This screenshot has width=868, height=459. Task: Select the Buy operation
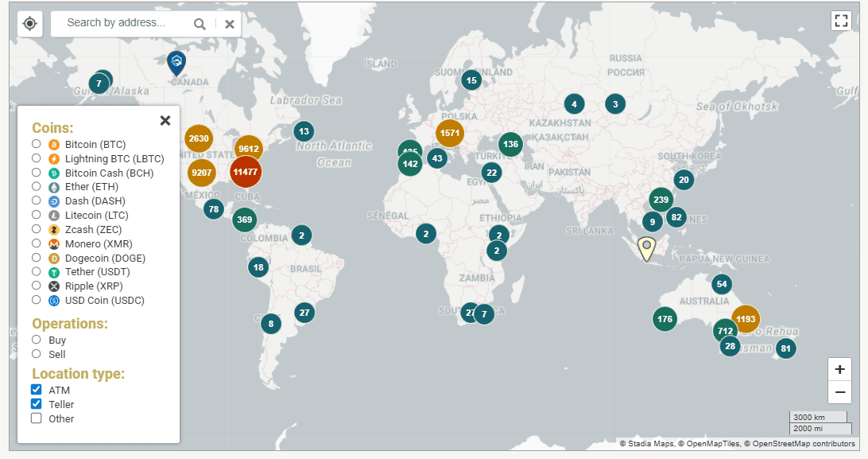pyautogui.click(x=36, y=340)
